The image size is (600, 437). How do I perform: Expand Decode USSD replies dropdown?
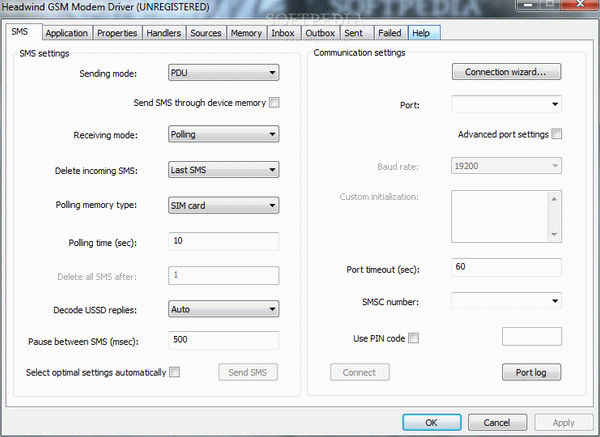pos(223,309)
